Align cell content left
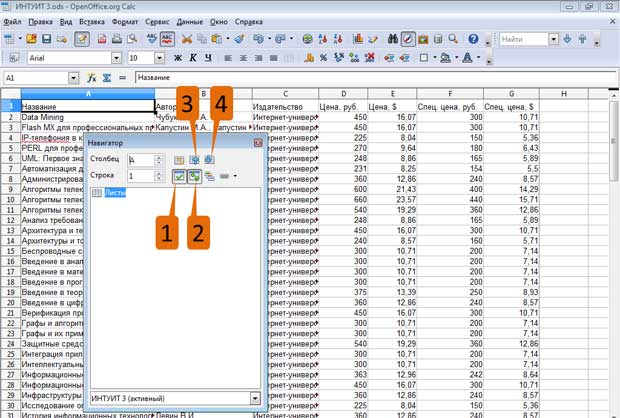Image resolution: width=620 pixels, height=418 pixels. click(x=228, y=58)
